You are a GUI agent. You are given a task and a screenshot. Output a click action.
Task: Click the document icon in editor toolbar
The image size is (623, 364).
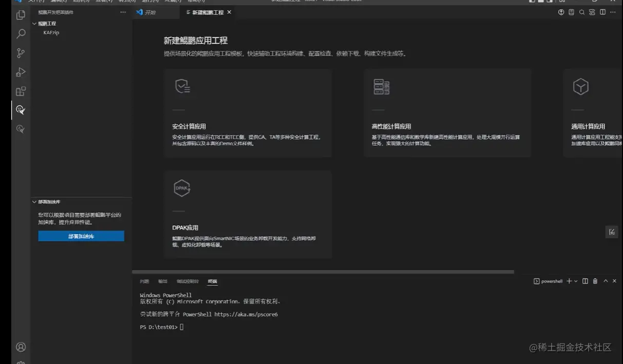571,12
